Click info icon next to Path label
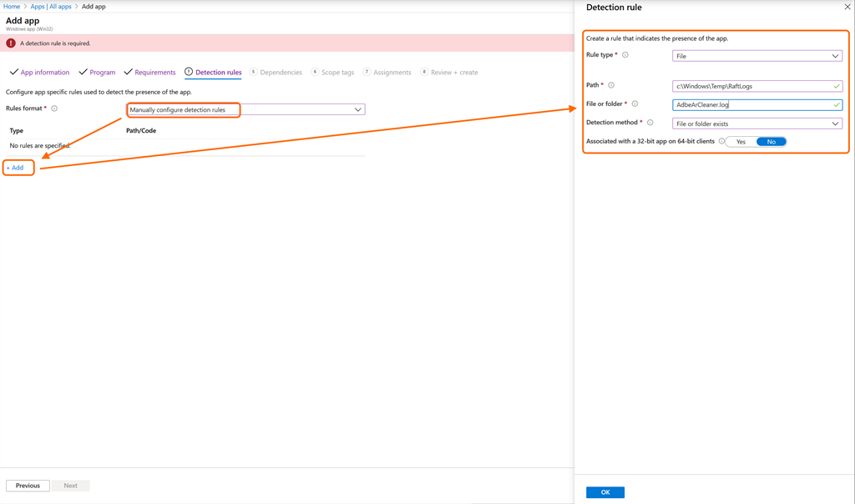Viewport: 855px width, 504px height. (611, 85)
